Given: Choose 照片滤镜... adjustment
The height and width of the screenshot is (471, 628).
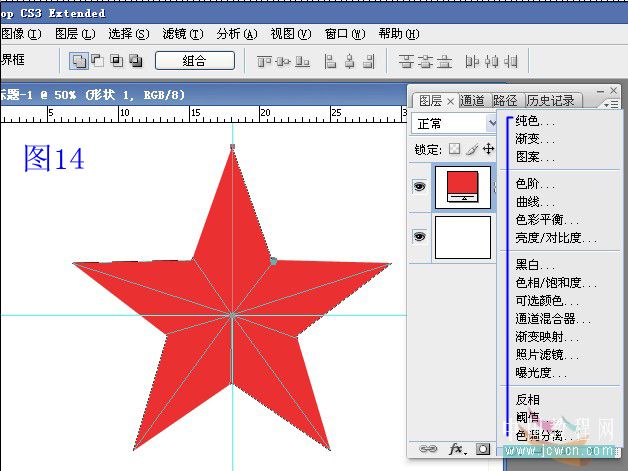Looking at the screenshot, I should click(547, 355).
